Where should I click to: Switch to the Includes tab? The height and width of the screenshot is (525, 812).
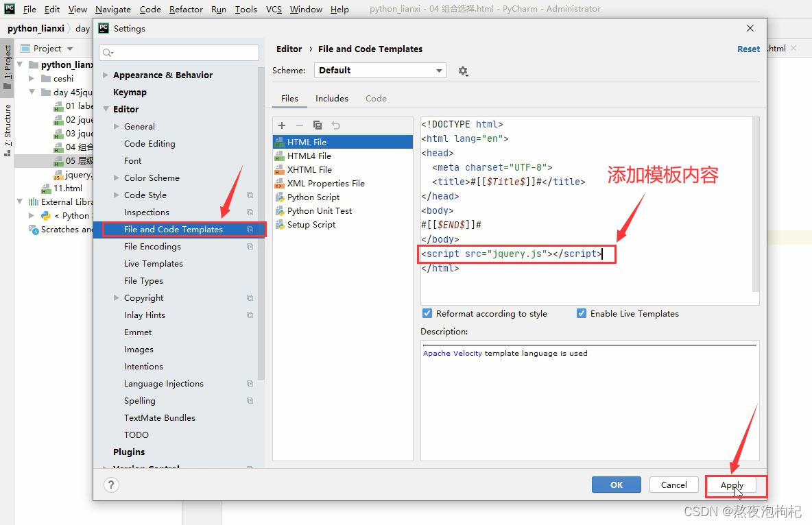click(x=331, y=98)
